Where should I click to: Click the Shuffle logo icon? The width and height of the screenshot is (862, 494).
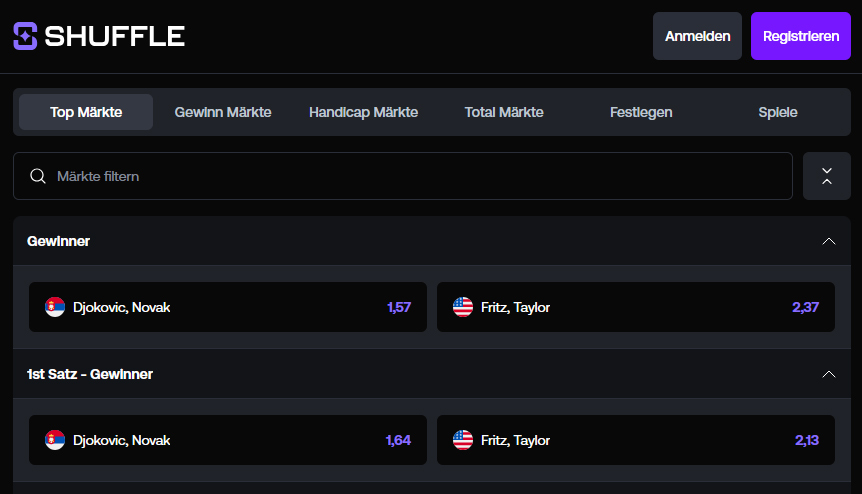point(25,36)
